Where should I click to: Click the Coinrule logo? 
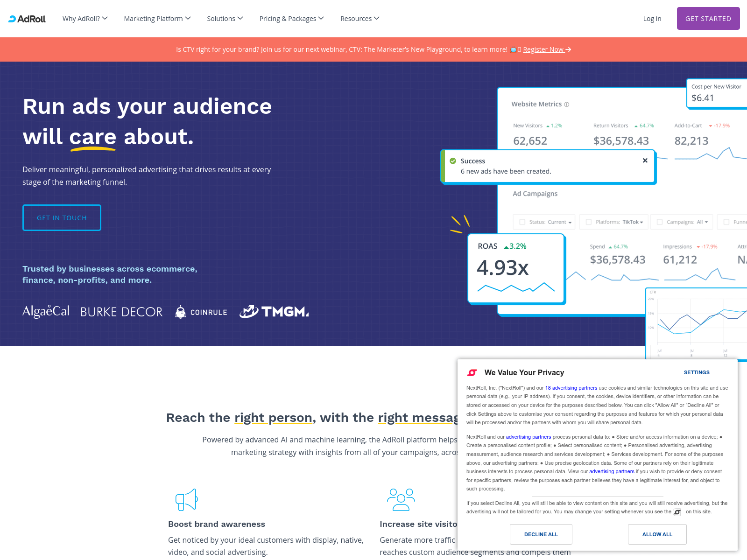point(201,312)
